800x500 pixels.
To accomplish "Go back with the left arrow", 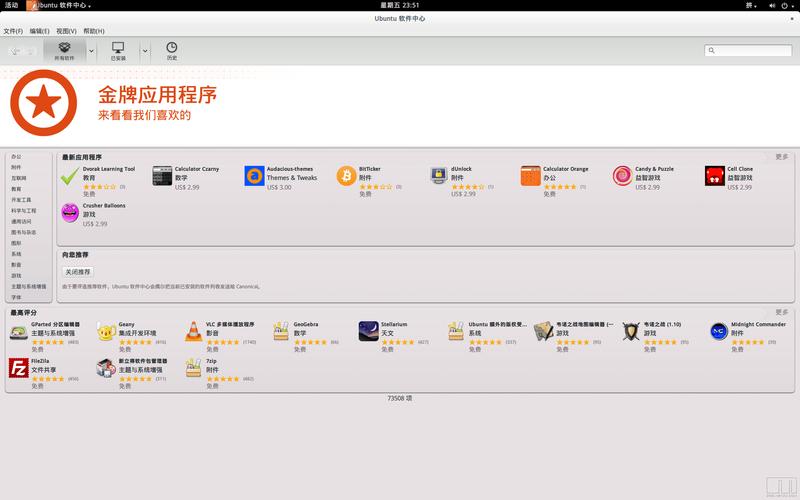I will coord(16,51).
